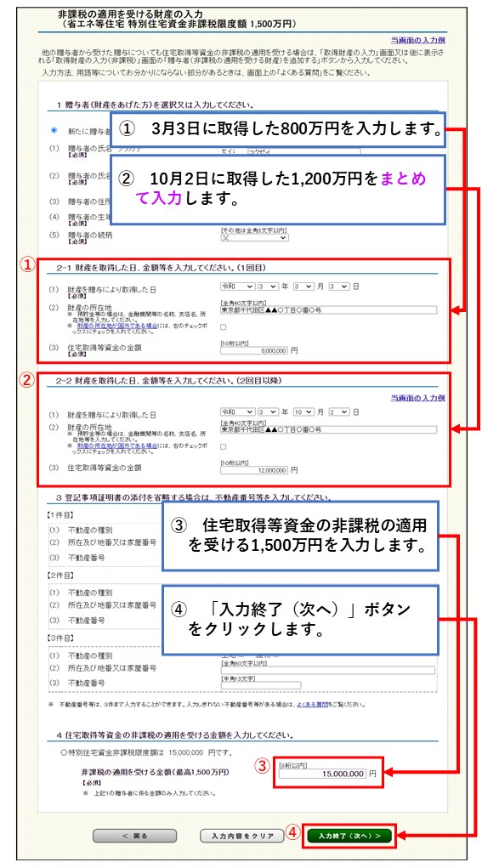Image resolution: width=482 pixels, height=868 pixels.
Task: Open the よくある質問 link near the bottom
Action: click(313, 706)
